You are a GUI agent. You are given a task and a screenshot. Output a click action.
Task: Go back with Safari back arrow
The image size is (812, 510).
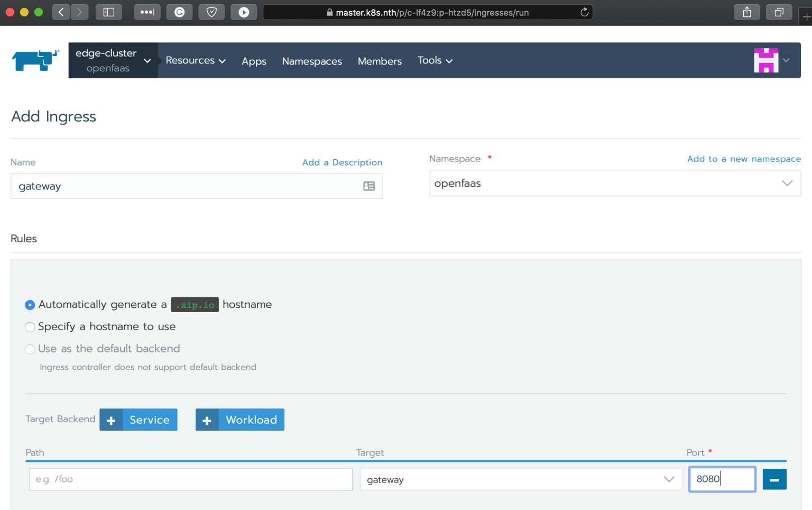pyautogui.click(x=61, y=12)
